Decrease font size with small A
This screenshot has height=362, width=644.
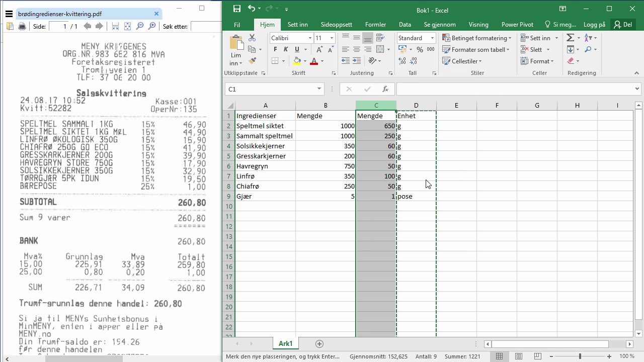tap(331, 49)
